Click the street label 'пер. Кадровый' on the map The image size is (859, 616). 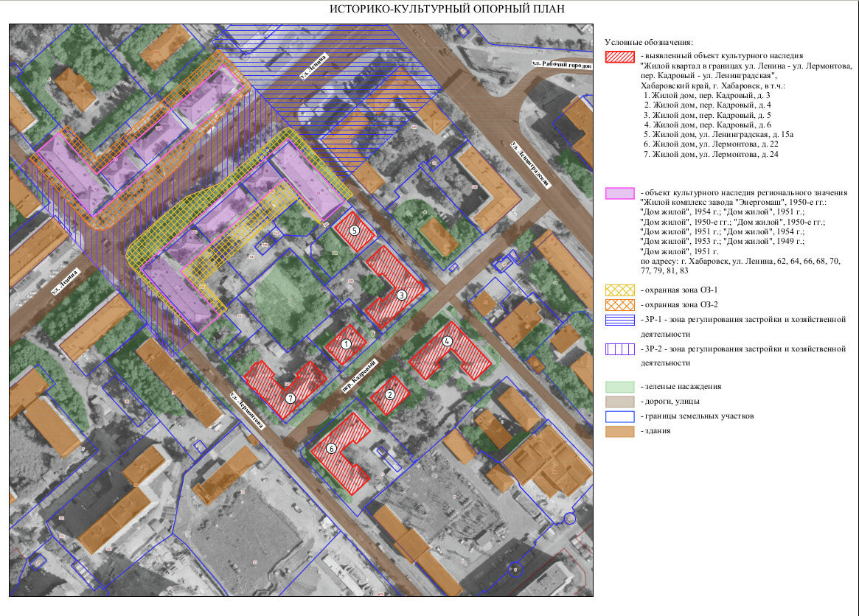pyautogui.click(x=359, y=376)
